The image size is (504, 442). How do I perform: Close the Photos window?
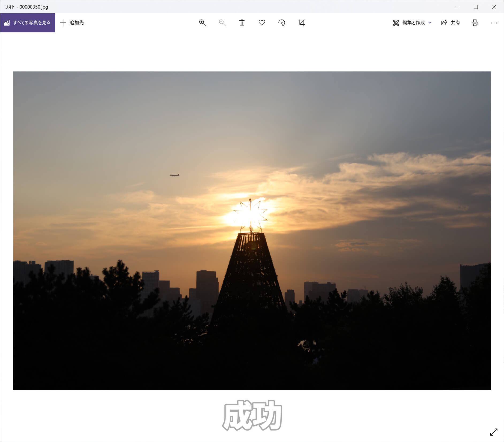(x=494, y=7)
